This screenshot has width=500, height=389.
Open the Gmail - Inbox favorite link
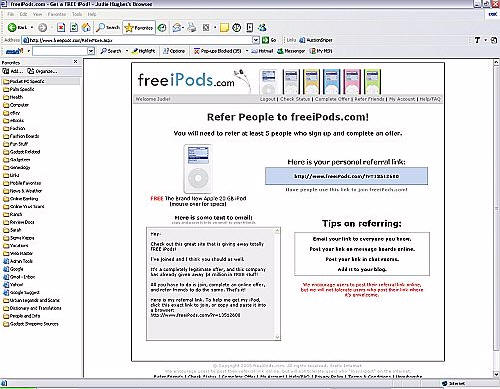coord(19,277)
